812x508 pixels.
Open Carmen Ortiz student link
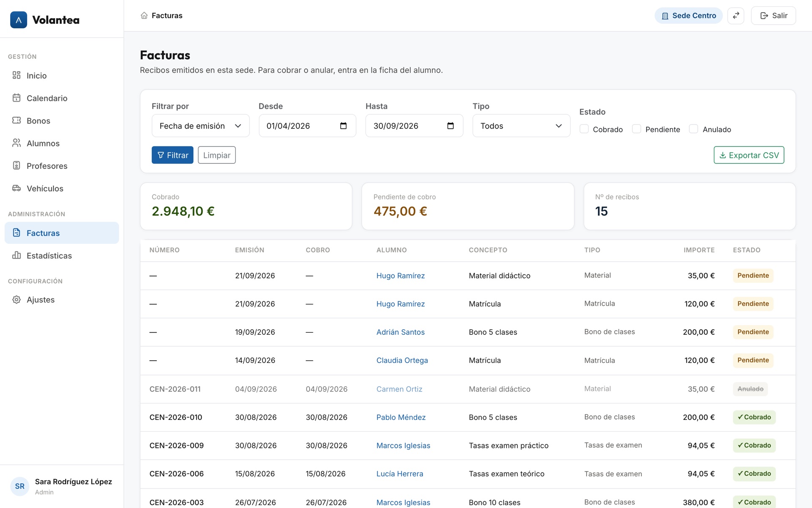coord(399,389)
